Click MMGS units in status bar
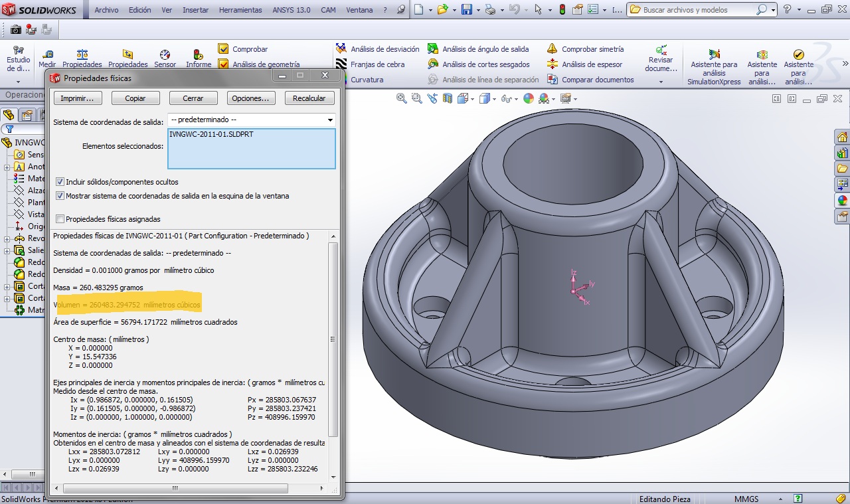 tap(746, 499)
